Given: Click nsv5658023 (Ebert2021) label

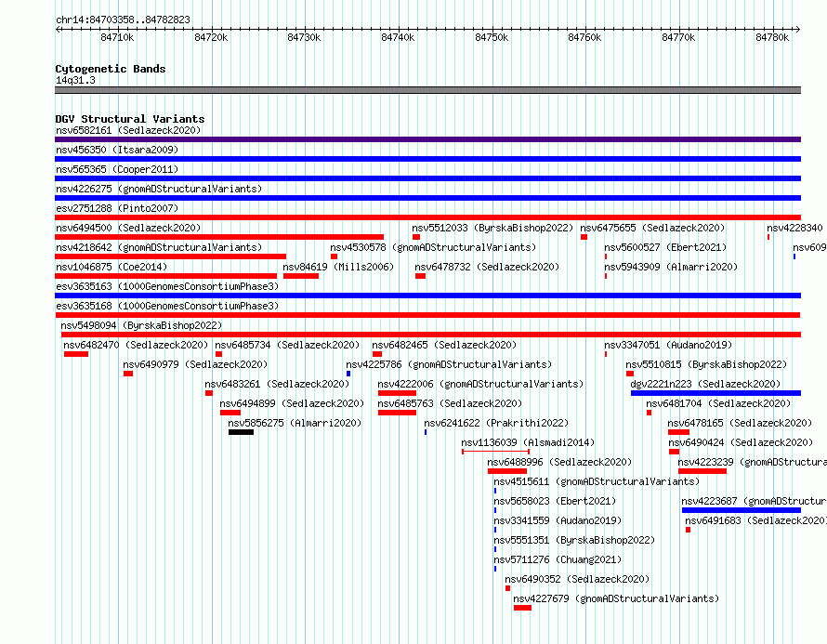Looking at the screenshot, I should point(555,501).
